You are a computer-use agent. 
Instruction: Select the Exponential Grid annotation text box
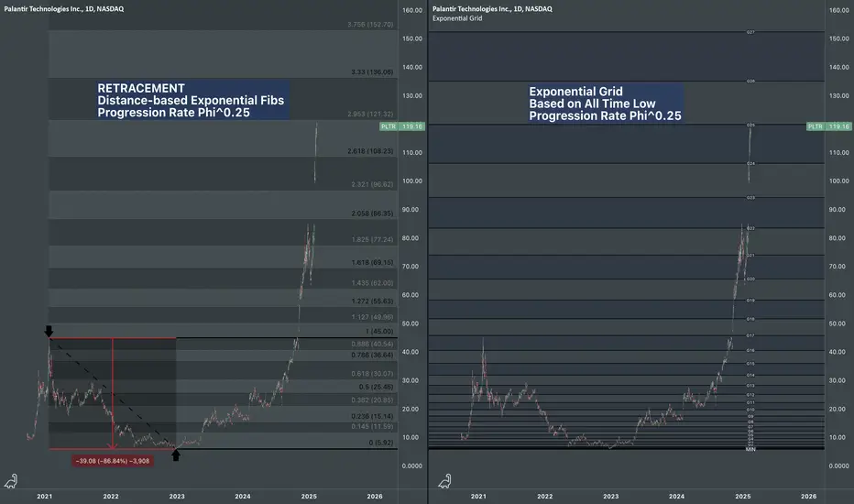coord(605,104)
